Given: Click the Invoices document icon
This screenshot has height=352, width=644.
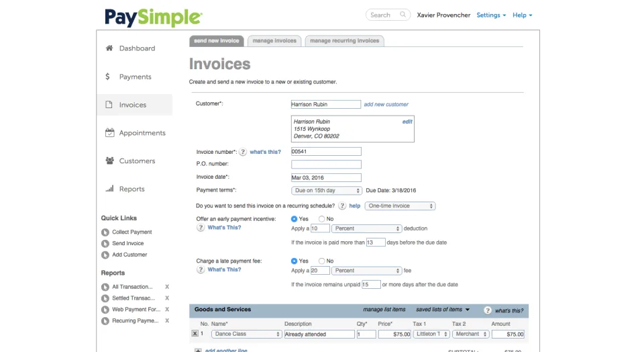Looking at the screenshot, I should [109, 104].
